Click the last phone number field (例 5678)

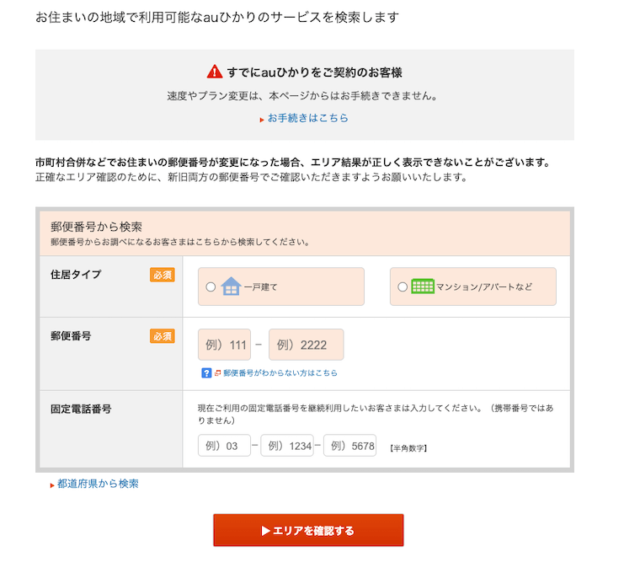[x=349, y=446]
